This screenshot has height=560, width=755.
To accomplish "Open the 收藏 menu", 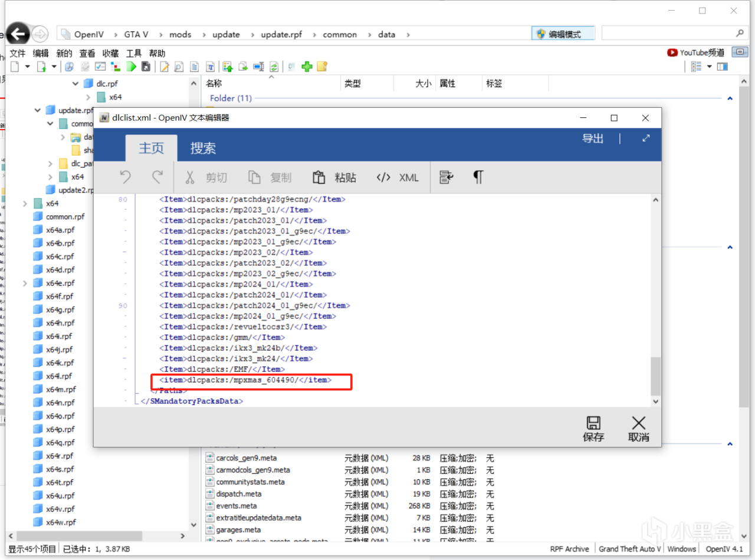I will 110,53.
